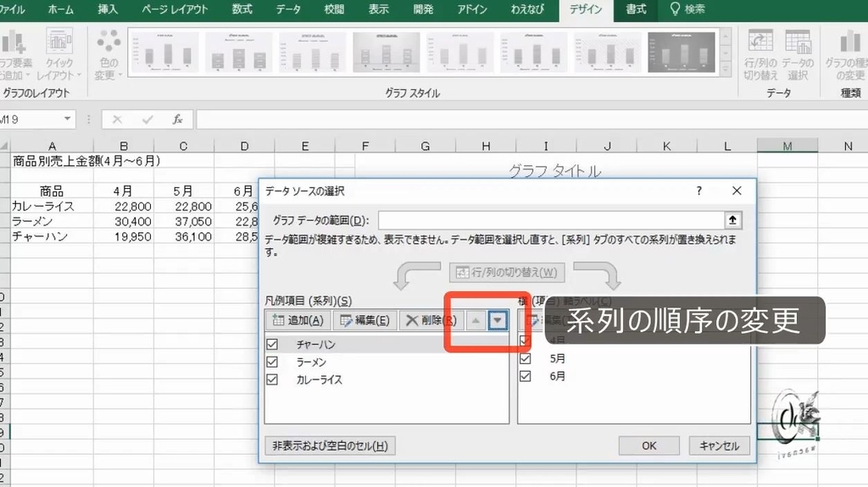
Task: Open the データ ribbon tab
Action: point(288,9)
